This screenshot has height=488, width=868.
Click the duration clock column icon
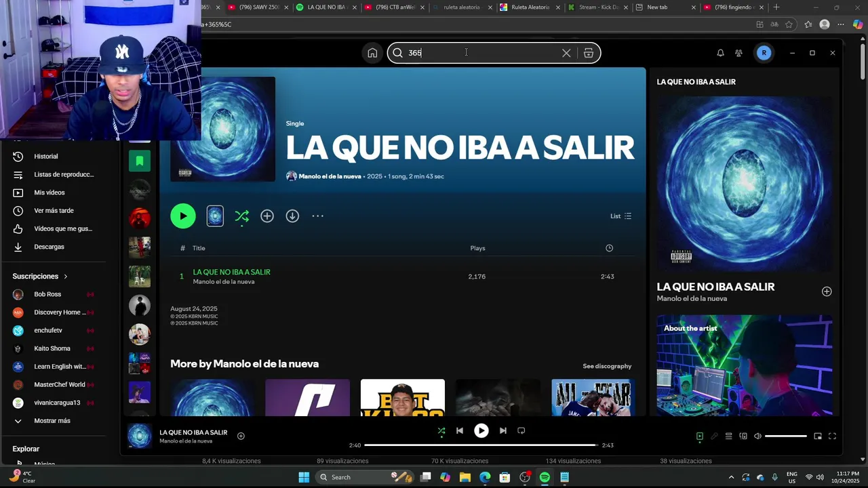609,248
